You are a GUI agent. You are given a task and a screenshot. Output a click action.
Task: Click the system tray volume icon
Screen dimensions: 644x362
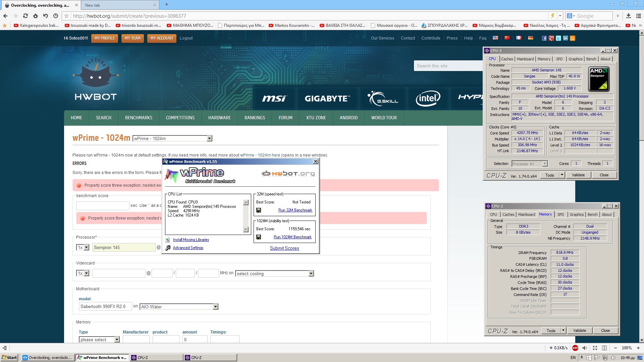[613, 358]
